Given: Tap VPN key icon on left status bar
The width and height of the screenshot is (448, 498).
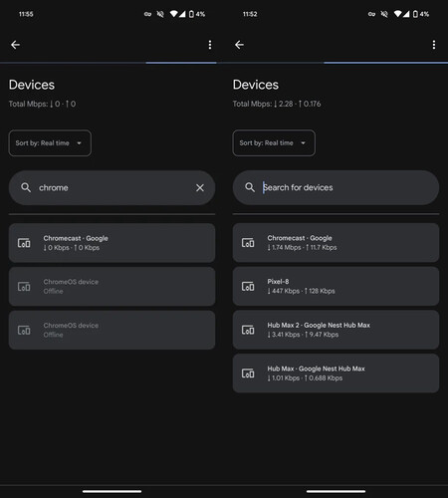Looking at the screenshot, I should click(147, 14).
